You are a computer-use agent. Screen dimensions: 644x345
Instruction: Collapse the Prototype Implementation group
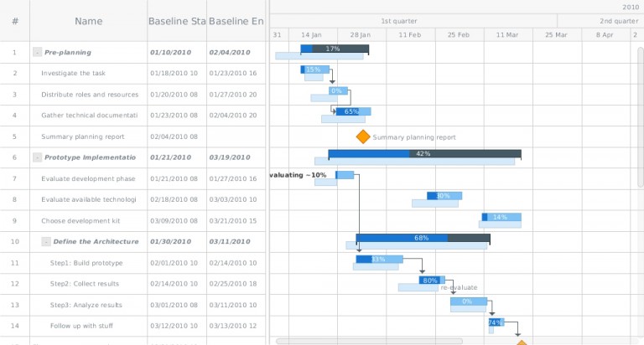(x=37, y=157)
